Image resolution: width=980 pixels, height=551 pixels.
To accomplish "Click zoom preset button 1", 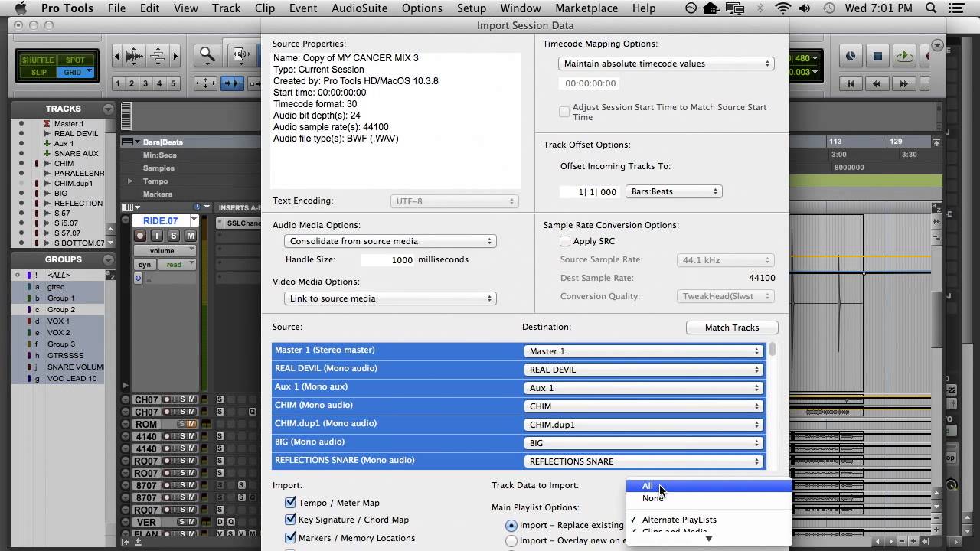I will tap(118, 83).
